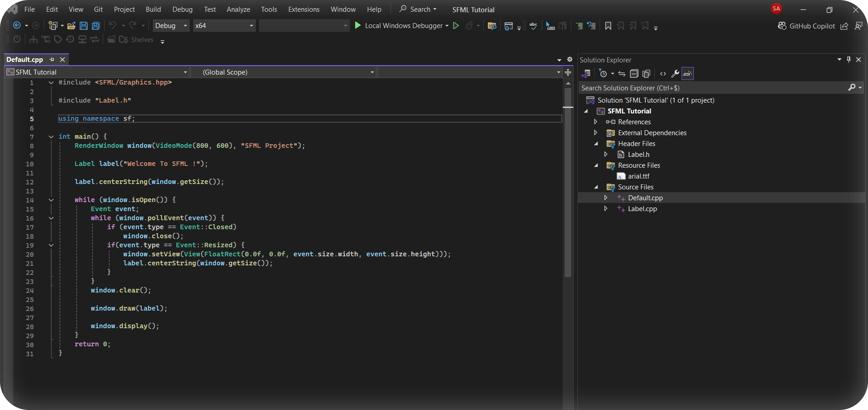Screen dimensions: 868x410
Task: Click the View Code icon in Solution Explorer
Action: point(663,74)
